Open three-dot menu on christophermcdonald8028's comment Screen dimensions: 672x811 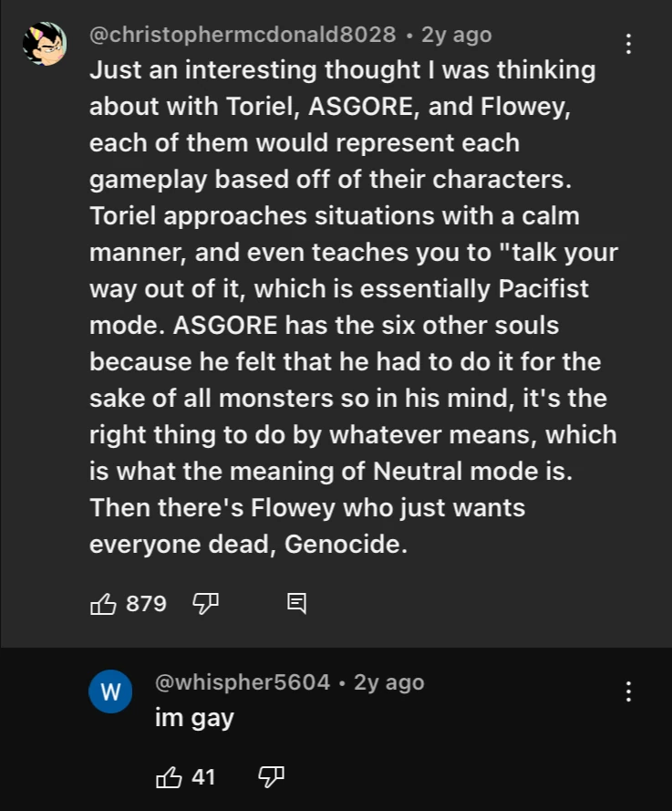click(x=627, y=44)
